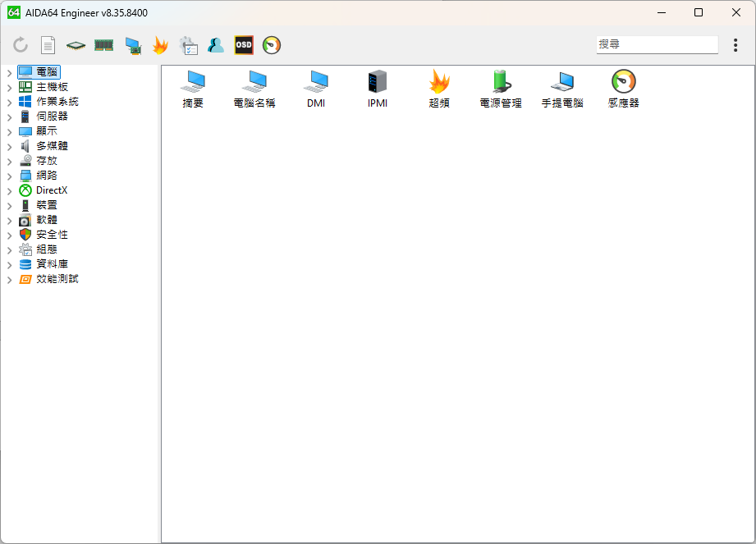Open the CPU chip toolbar icon
Screen dimensions: 756x544
click(76, 46)
